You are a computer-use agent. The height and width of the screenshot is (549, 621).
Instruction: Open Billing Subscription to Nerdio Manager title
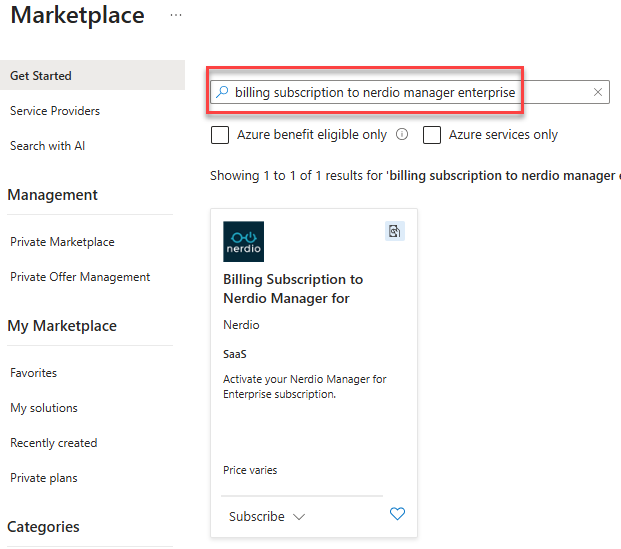pos(293,289)
